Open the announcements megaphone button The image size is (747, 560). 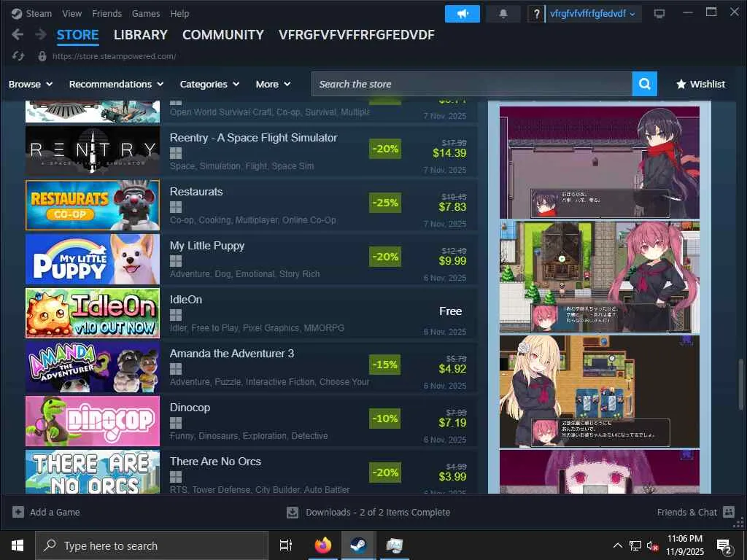click(462, 14)
